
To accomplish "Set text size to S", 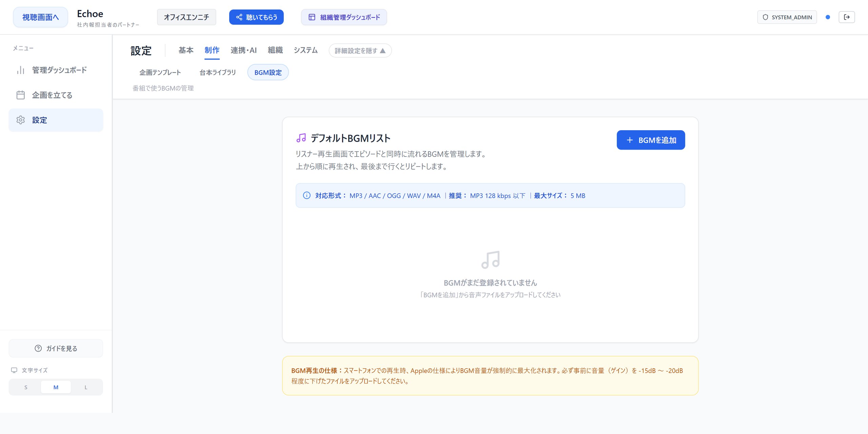I will 26,387.
